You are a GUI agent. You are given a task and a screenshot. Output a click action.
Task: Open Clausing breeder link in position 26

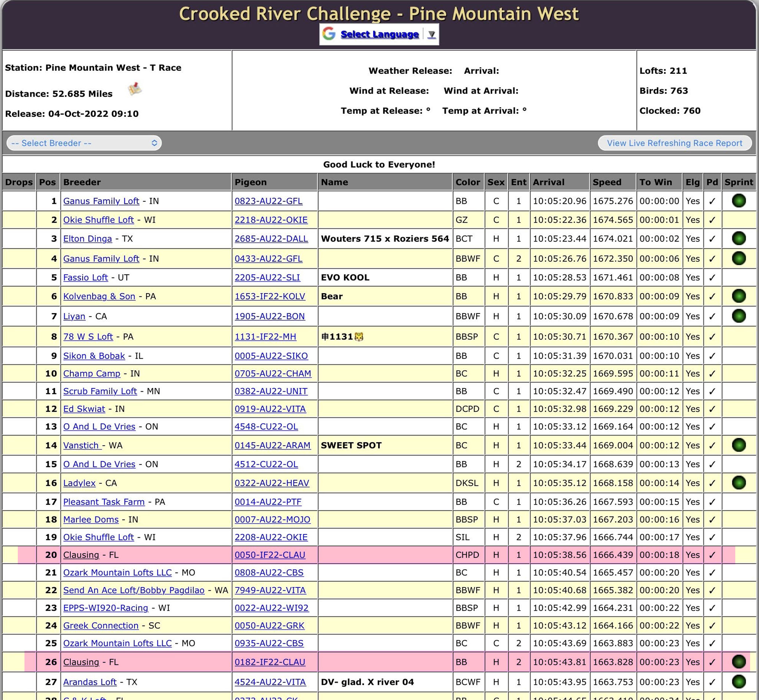(81, 662)
